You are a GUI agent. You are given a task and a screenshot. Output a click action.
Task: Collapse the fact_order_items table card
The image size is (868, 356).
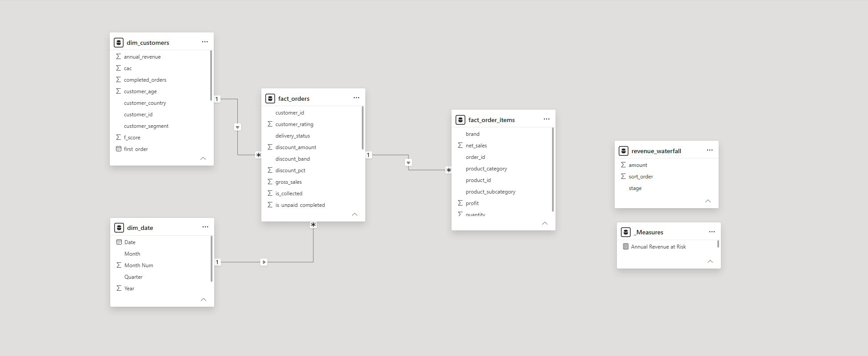point(545,223)
